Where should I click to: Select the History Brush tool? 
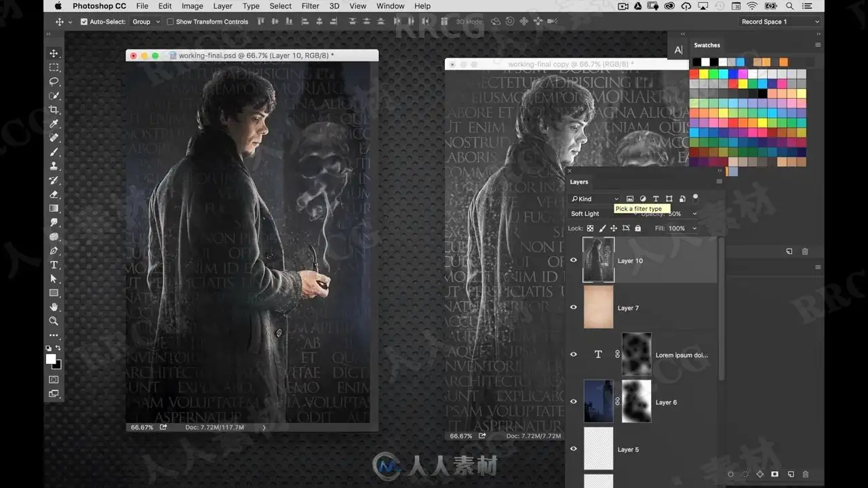54,180
